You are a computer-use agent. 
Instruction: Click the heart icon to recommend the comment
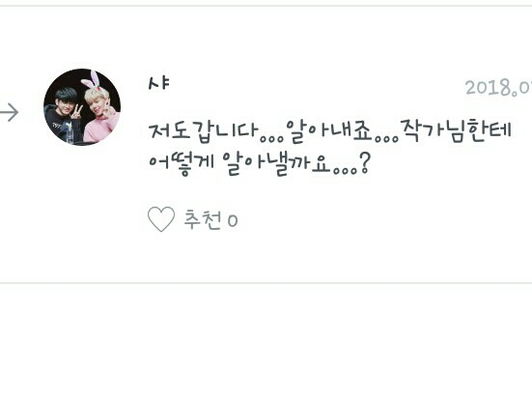pos(161,219)
